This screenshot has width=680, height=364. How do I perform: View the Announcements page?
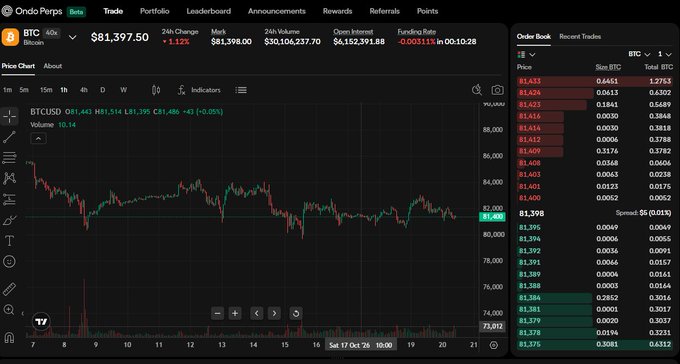click(277, 11)
